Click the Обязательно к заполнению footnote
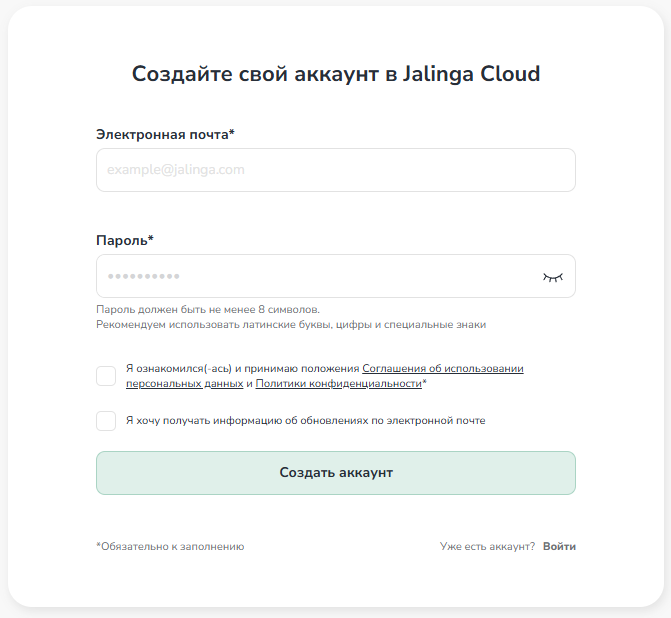Viewport: 671px width, 618px height. [170, 547]
